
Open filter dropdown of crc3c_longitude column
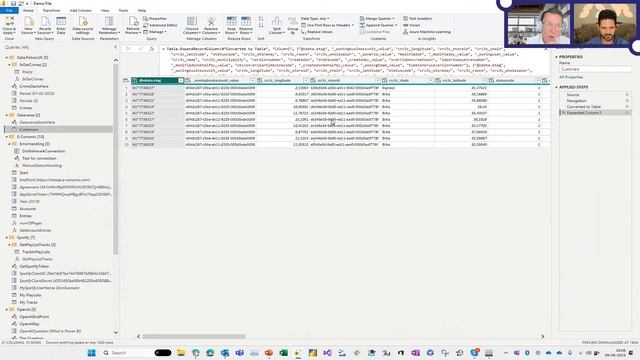pyautogui.click(x=306, y=80)
